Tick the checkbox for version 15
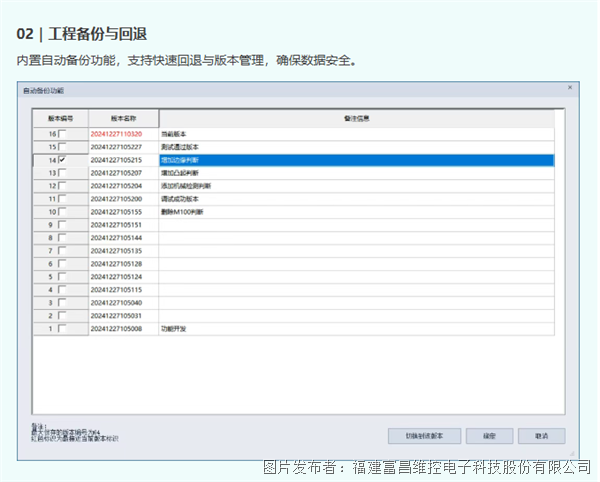This screenshot has width=600, height=482. click(x=63, y=146)
